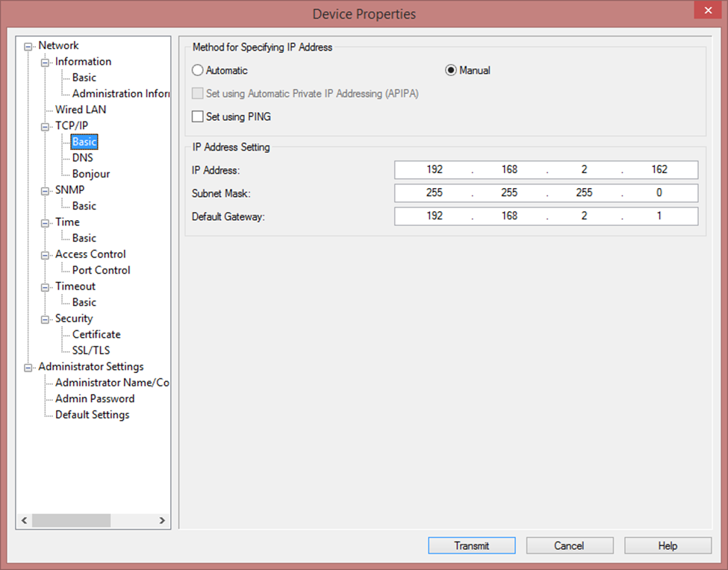Click the "Method for Specifying IP Address" heading

tap(262, 47)
